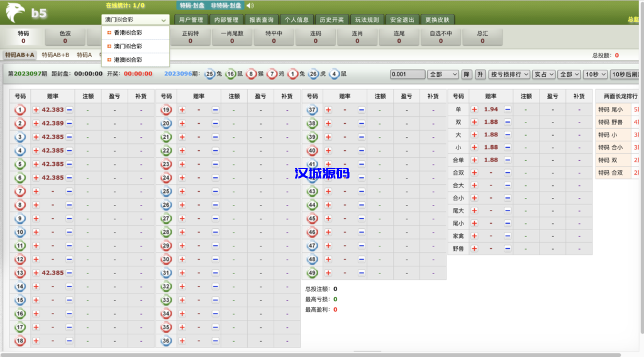The height and width of the screenshot is (357, 644).
Task: Click the 降 button
Action: pos(467,74)
